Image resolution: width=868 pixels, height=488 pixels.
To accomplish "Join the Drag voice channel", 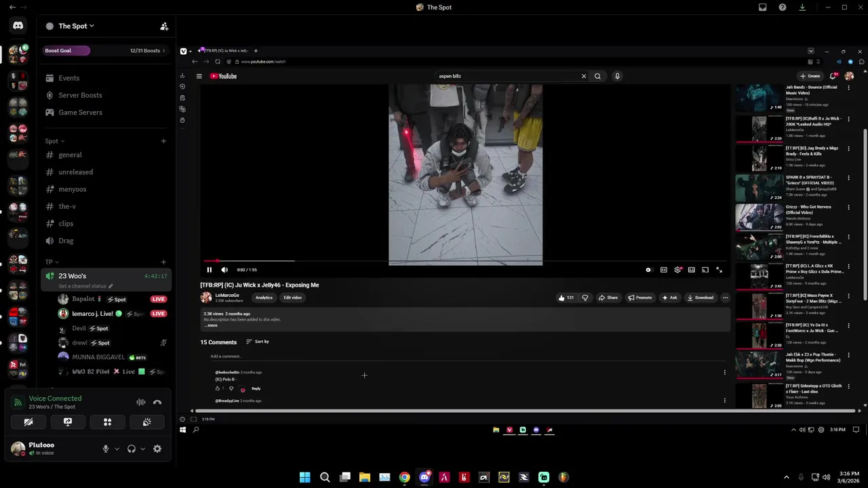I will [105, 241].
